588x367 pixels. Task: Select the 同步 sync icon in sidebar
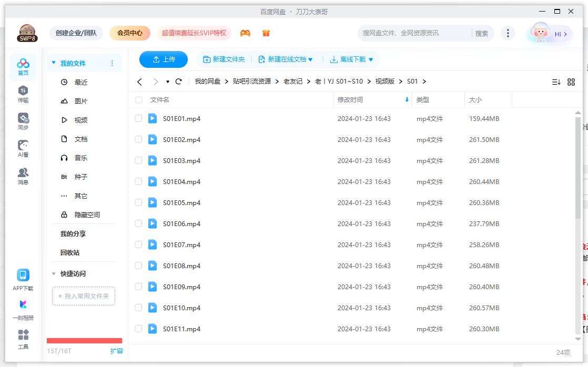coord(23,118)
